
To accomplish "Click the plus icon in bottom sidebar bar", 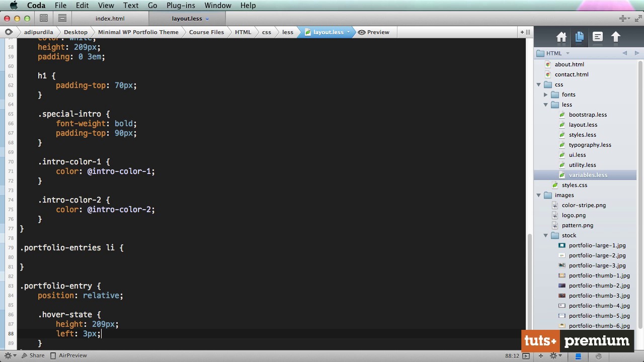I will tap(541, 356).
